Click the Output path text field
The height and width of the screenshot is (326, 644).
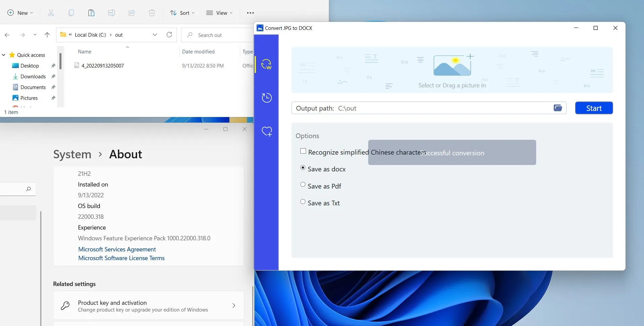tap(429, 108)
